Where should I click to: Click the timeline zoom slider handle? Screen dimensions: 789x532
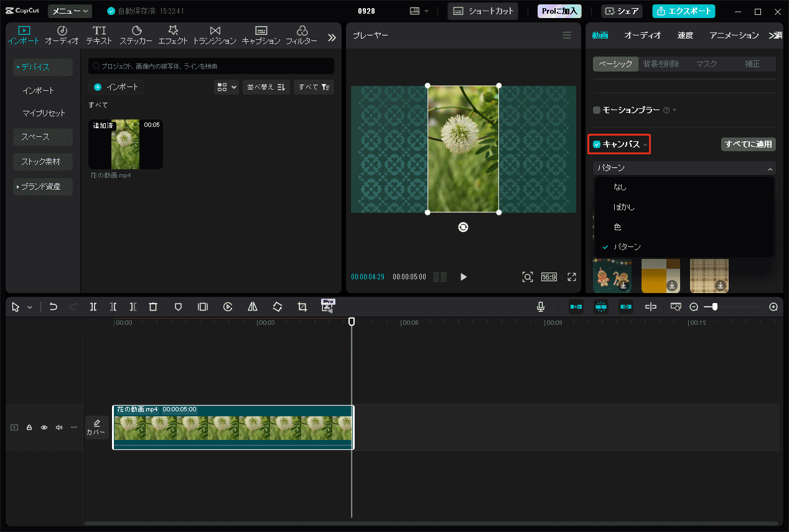click(x=715, y=307)
